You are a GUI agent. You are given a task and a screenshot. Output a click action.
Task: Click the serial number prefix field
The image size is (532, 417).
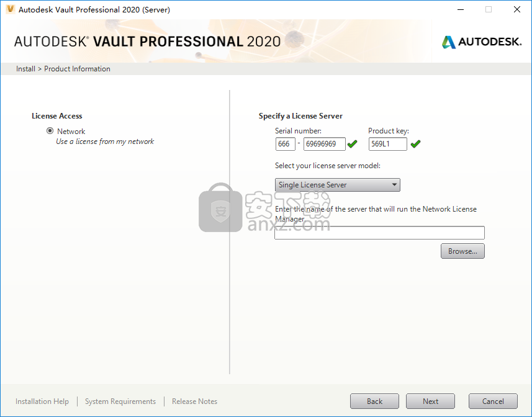tap(286, 144)
